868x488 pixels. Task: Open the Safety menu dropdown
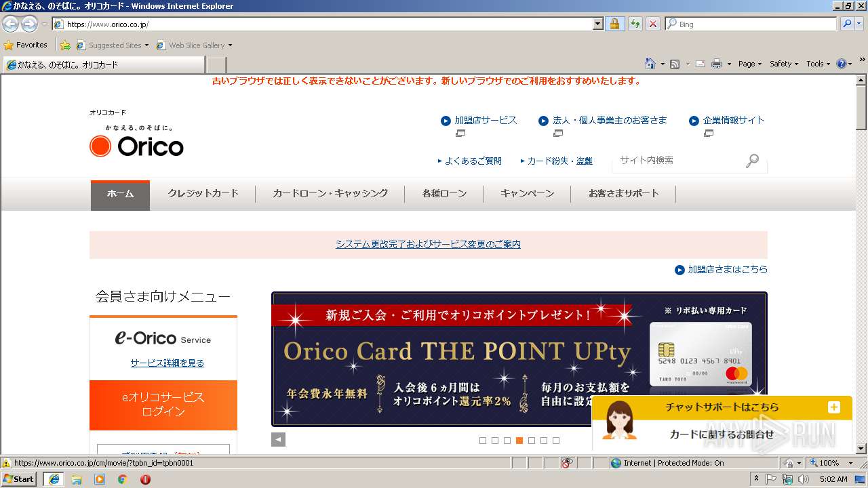click(x=784, y=64)
